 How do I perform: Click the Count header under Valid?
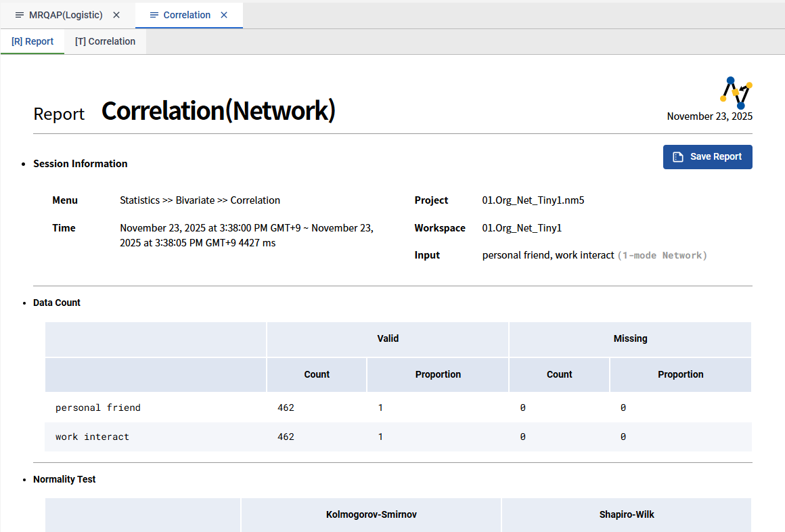click(x=317, y=375)
